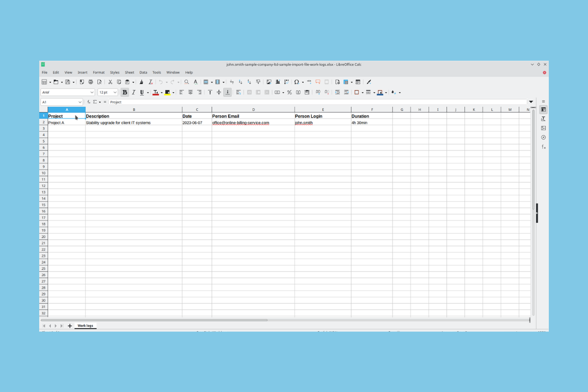Screen dimensions: 588x392
Task: Click the office@online-billing-service.com email cell
Action: [x=253, y=122]
